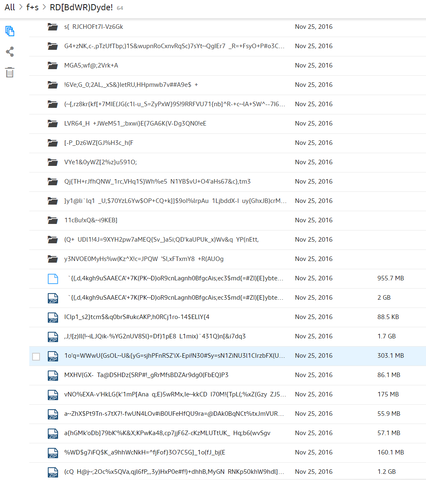Click folder icon beside VYe1&0yWZ[2%z}u5910;
The width and height of the screenshot is (426, 480).
click(53, 162)
